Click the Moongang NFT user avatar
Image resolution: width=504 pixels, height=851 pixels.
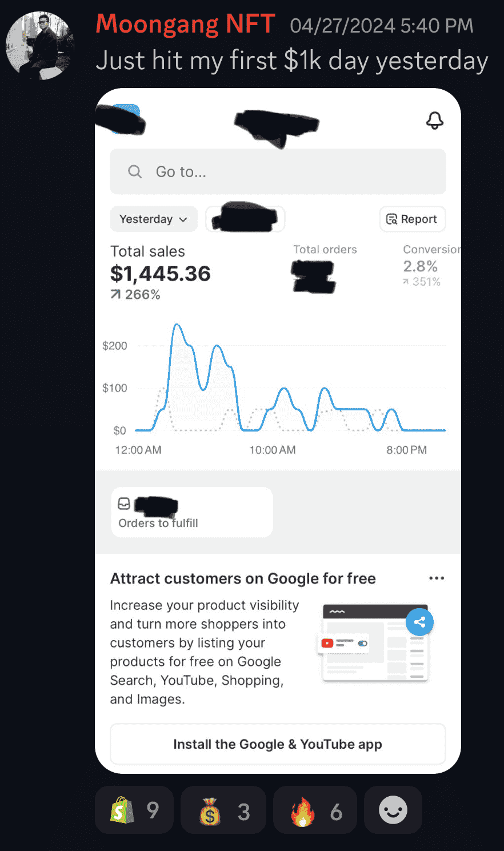(40, 46)
